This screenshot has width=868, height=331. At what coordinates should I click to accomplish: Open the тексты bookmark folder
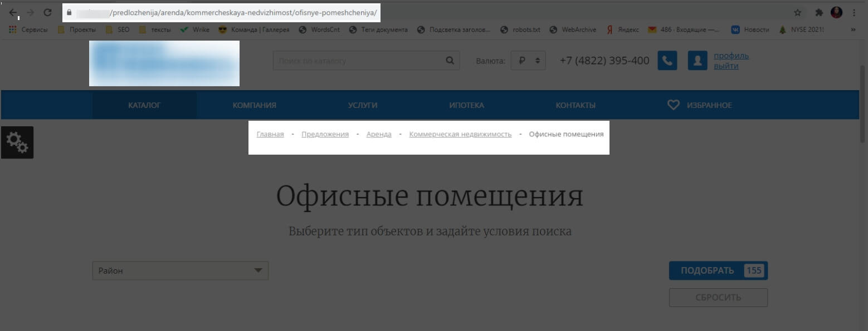[x=155, y=29]
